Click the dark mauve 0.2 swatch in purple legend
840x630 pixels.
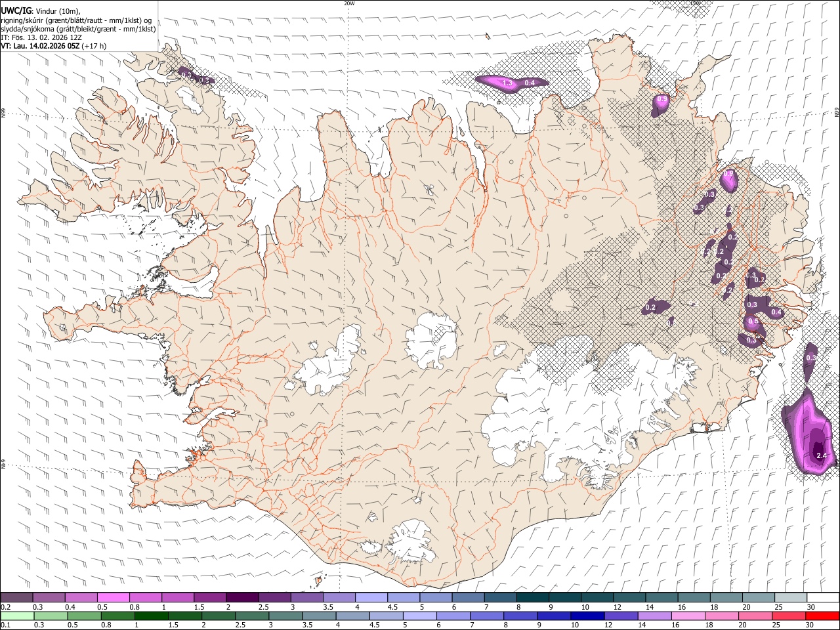click(16, 597)
